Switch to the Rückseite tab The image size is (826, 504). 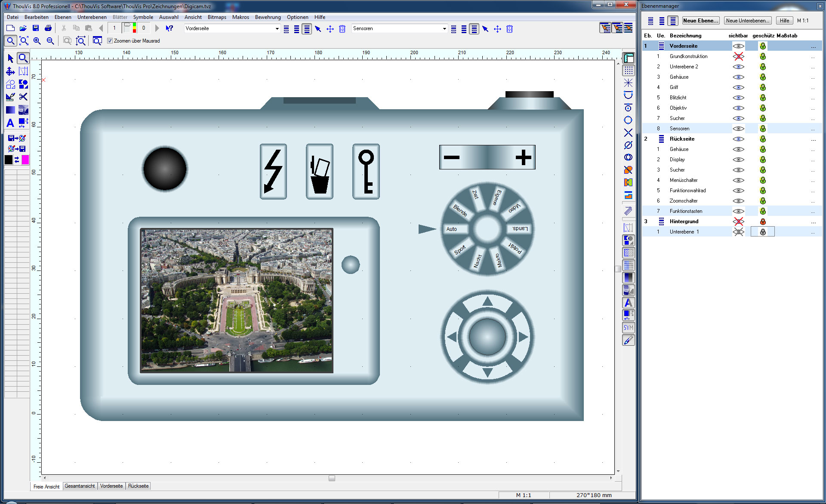pyautogui.click(x=138, y=486)
